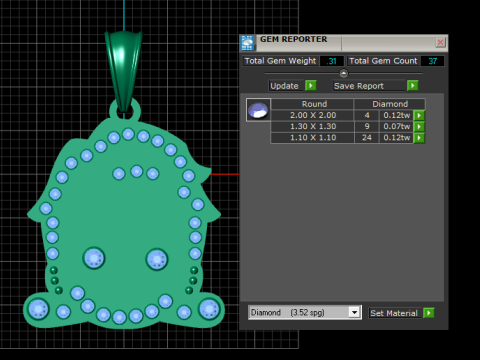
Task: Click the Diamond column header
Action: (390, 104)
